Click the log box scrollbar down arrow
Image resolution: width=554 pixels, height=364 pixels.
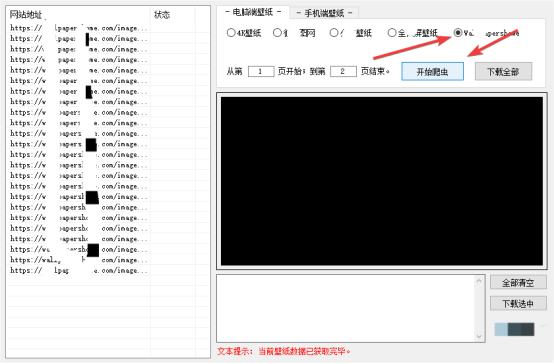point(479,336)
